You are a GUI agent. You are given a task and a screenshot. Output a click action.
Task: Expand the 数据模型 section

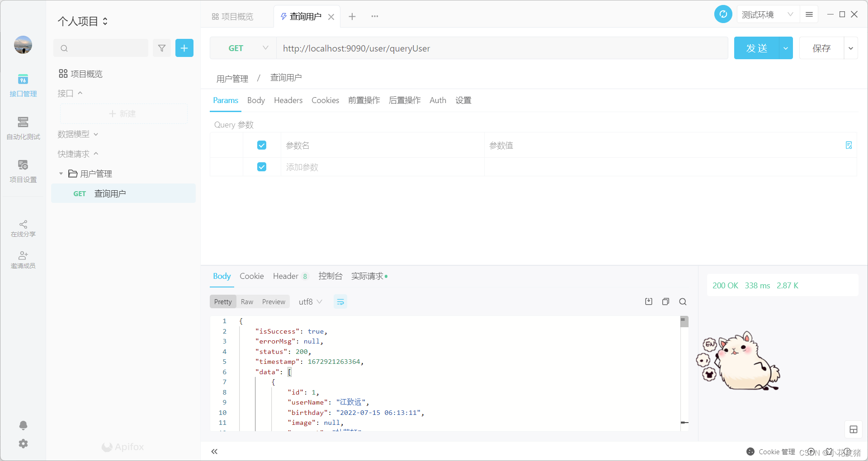pos(78,134)
